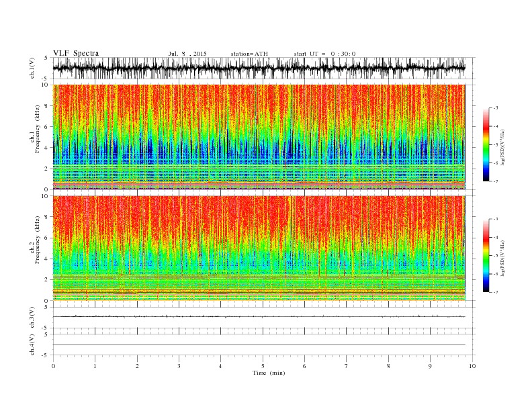This screenshot has width=532, height=411.
Task: Click the "2" kHz tick of the ch.1 spectrogram
Action: click(47, 169)
